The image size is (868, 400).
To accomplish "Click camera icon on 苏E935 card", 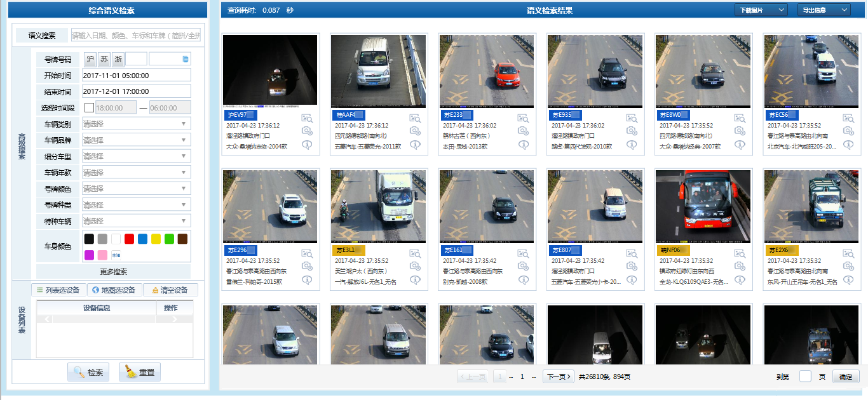I will pyautogui.click(x=632, y=131).
